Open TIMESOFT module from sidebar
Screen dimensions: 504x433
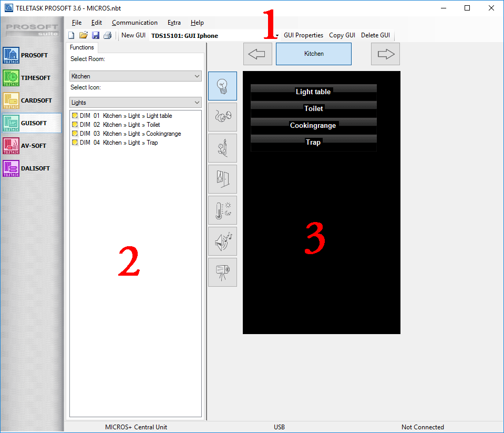[x=32, y=78]
